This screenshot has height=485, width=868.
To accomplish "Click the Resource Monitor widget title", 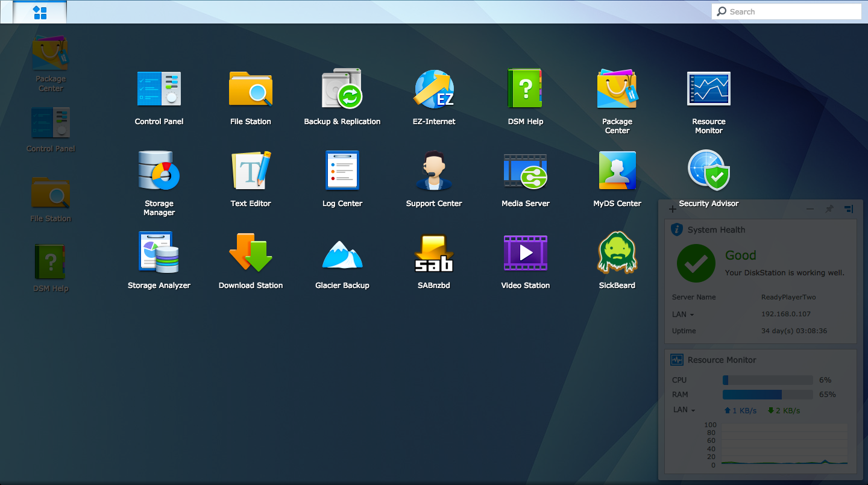I will 722,360.
